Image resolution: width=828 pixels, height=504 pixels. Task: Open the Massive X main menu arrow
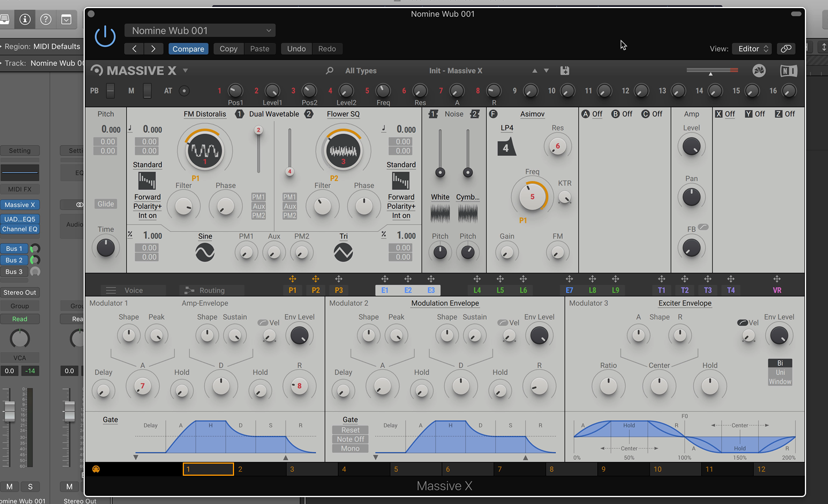(186, 71)
